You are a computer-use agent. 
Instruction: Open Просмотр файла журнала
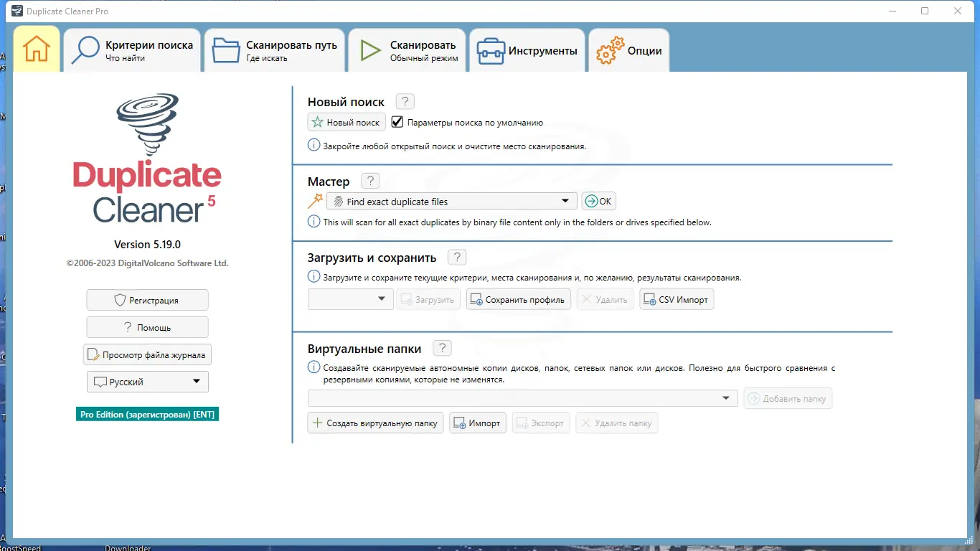147,354
